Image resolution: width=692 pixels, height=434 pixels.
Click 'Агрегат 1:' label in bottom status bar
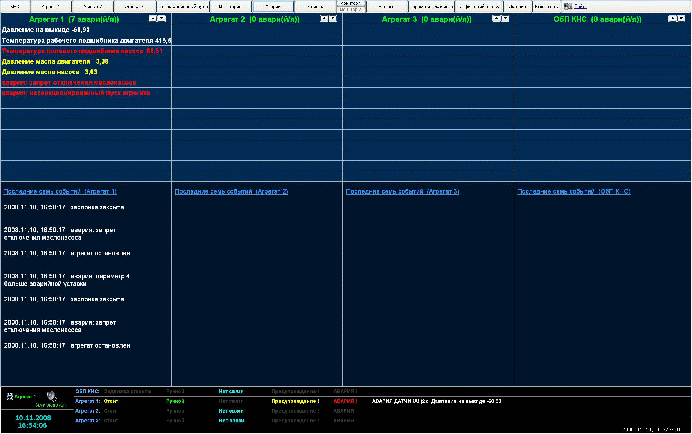(x=87, y=401)
